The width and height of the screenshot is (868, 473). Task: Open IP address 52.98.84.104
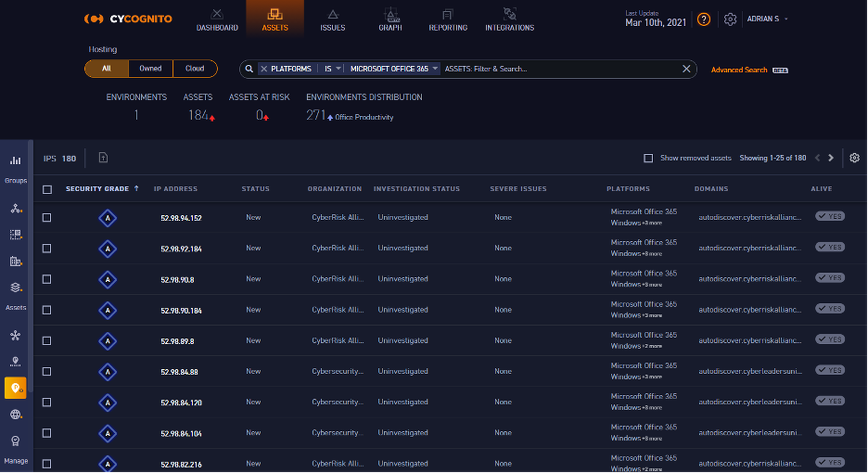pos(181,434)
